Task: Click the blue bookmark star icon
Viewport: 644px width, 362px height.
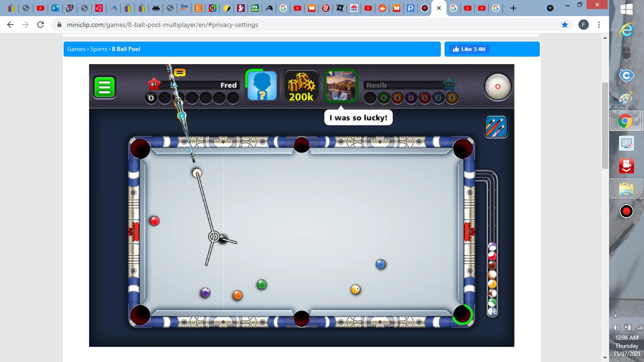Action: point(565,25)
